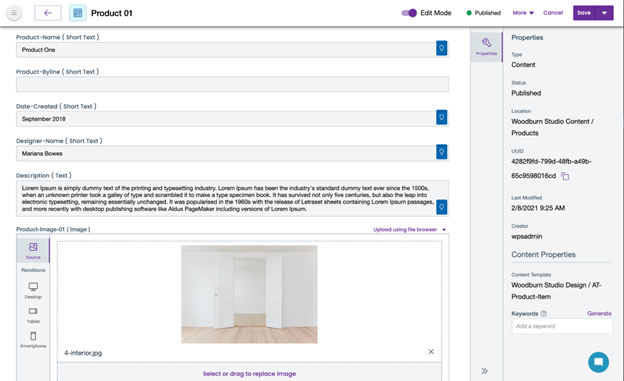Screen dimensions: 624x381
Task: Click the wpsadmin creator name
Action: (x=526, y=236)
